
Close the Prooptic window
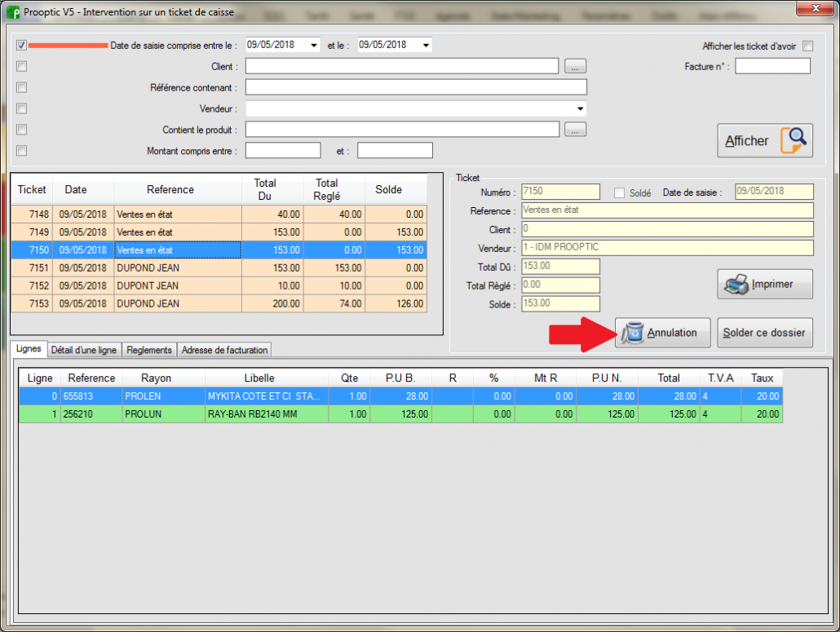point(816,8)
